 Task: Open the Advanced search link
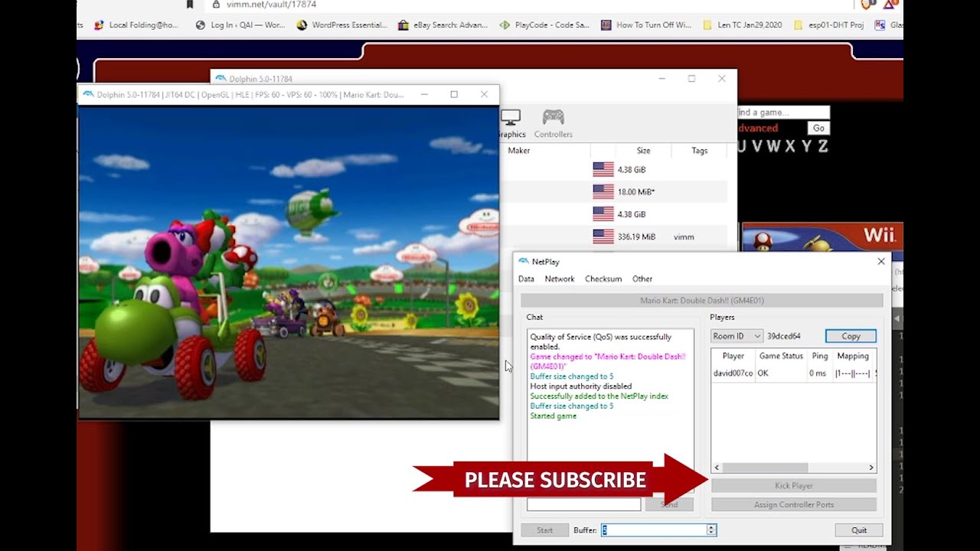[x=757, y=129]
